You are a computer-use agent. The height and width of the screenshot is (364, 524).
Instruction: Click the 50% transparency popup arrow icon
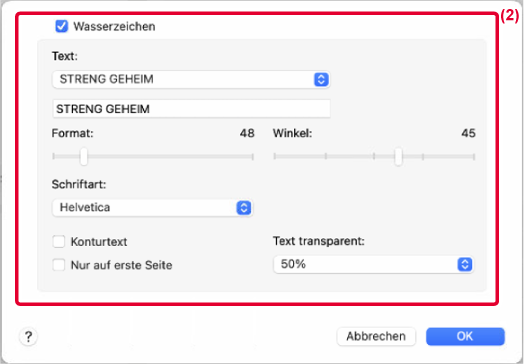click(465, 264)
